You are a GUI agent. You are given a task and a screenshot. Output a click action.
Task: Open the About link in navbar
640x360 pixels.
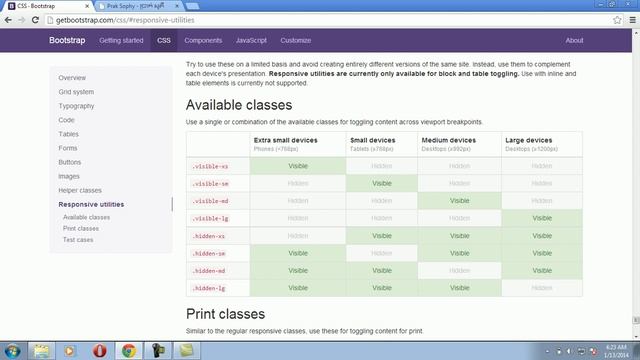574,40
